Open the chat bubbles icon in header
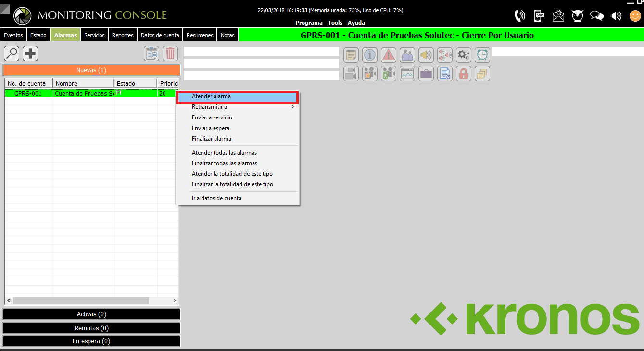Screen dimensions: 644x351 [x=597, y=16]
